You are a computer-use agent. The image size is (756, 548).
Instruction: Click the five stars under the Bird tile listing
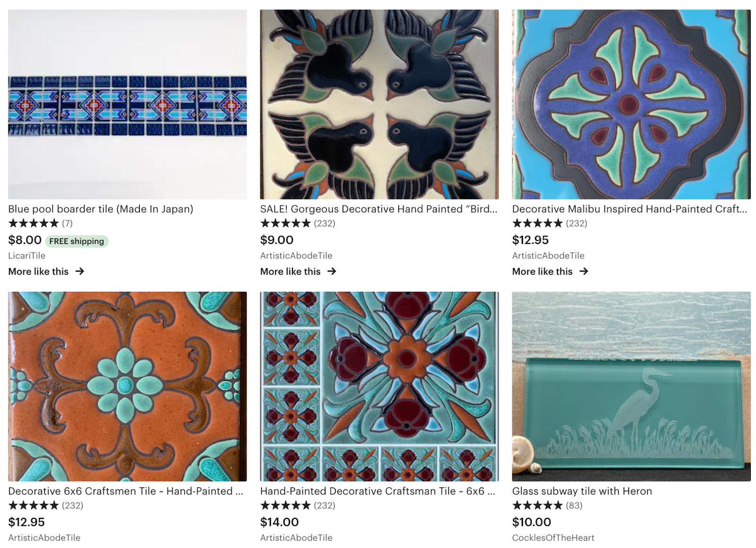[x=285, y=223]
